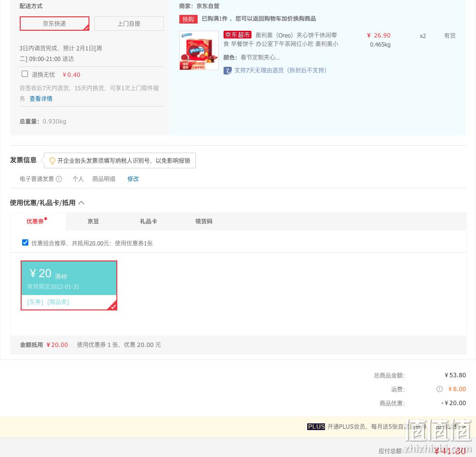Deselect the ¥20 满49 coupon card
The height and width of the screenshot is (457, 476).
point(69,285)
